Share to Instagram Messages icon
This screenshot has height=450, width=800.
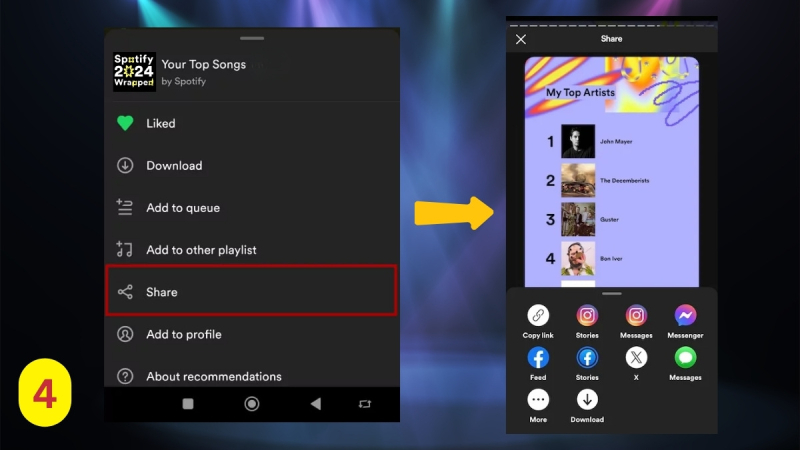[636, 315]
